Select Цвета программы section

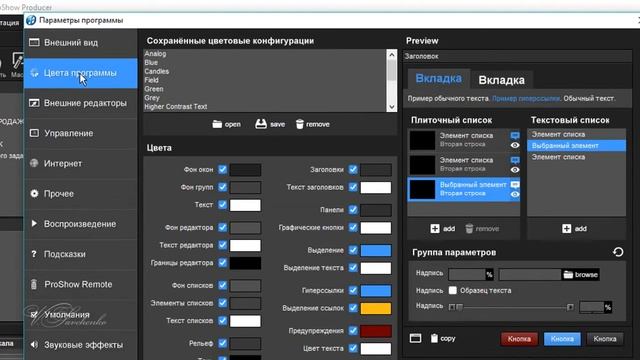click(x=81, y=73)
